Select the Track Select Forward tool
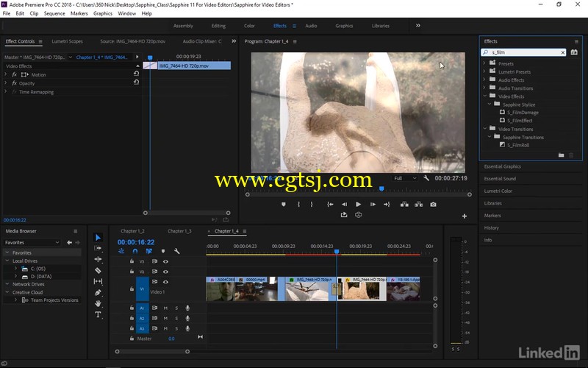 pyautogui.click(x=98, y=248)
